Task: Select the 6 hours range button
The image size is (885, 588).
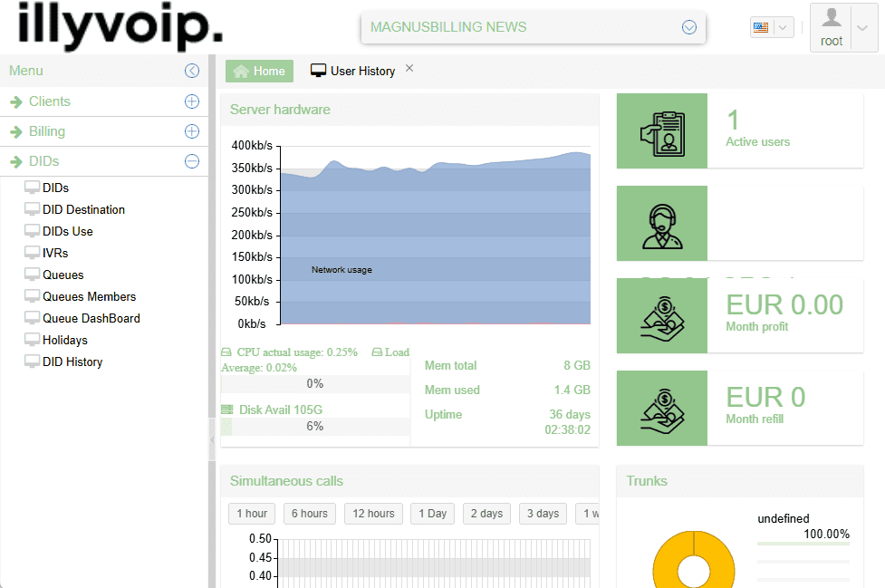Action: click(x=309, y=514)
